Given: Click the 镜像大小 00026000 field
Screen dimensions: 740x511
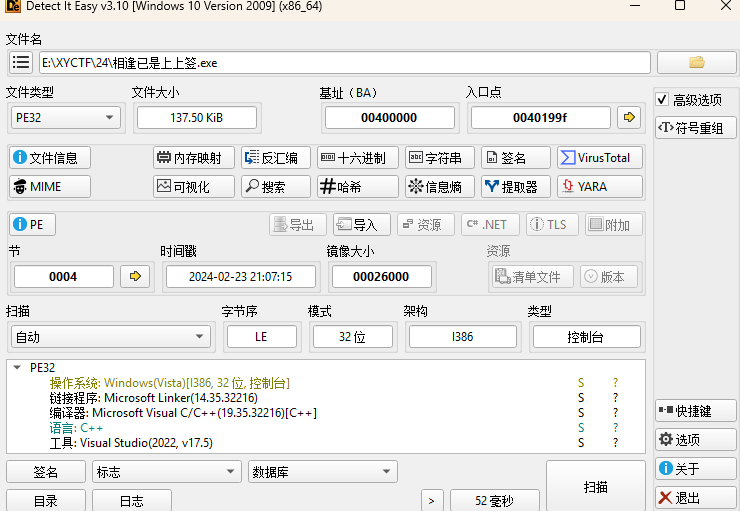Looking at the screenshot, I should pos(381,276).
